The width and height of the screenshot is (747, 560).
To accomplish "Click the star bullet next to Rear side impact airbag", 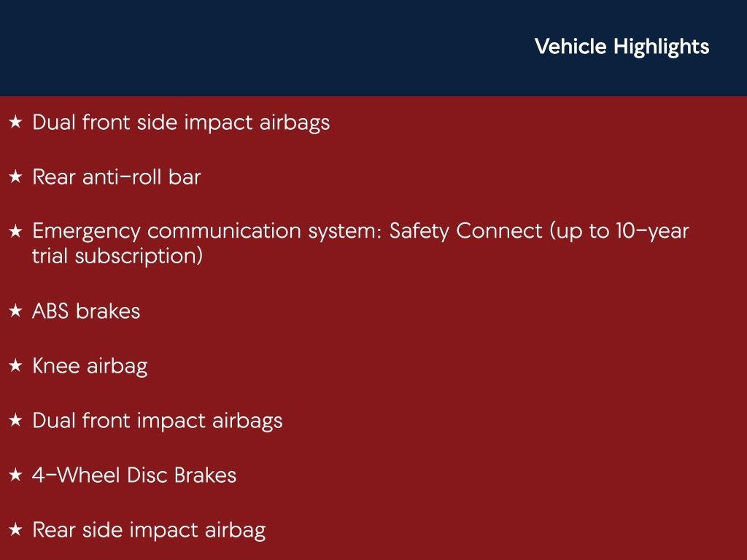I will tap(15, 530).
